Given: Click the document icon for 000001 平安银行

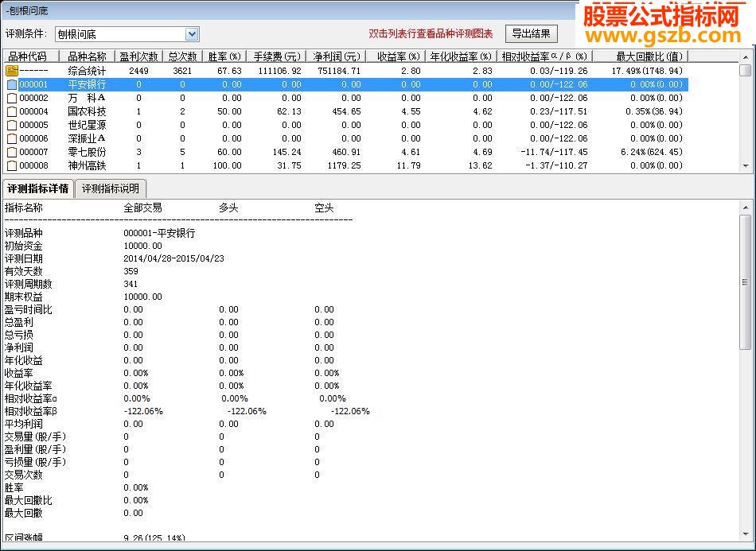Looking at the screenshot, I should (12, 84).
